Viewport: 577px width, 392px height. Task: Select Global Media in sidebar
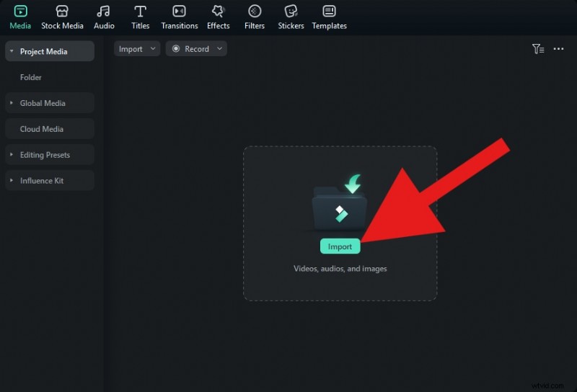[50, 103]
